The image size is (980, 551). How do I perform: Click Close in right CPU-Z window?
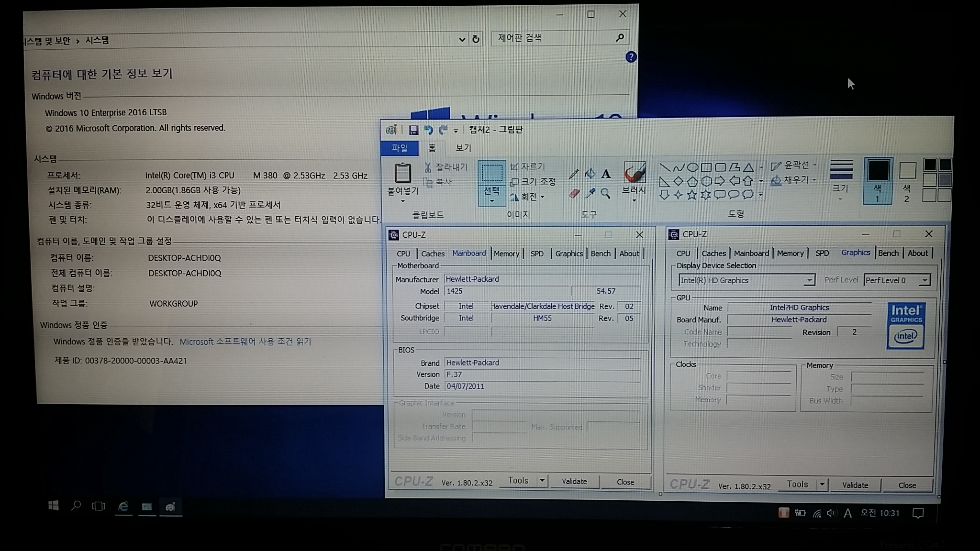tap(907, 485)
